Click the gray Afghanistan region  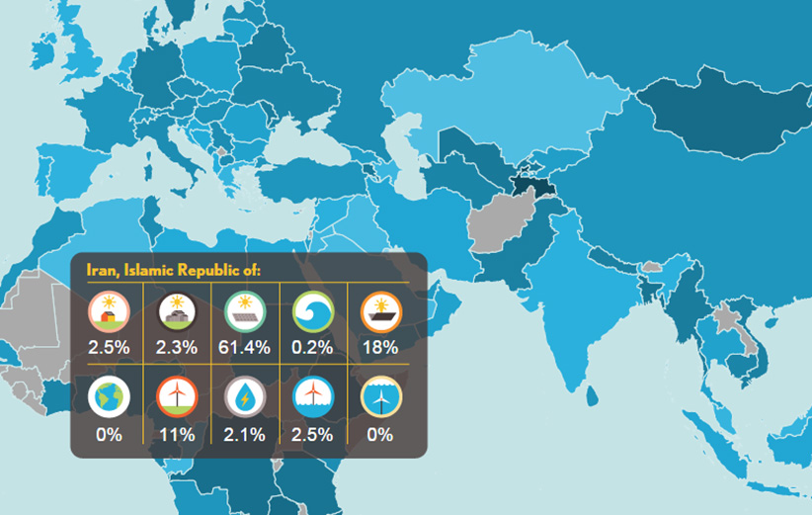(x=500, y=225)
